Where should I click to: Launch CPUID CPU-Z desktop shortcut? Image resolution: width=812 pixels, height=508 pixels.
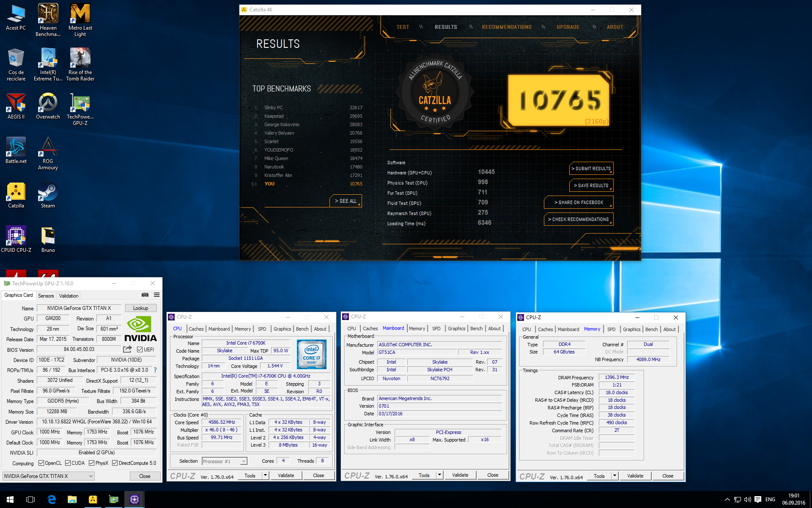[16, 240]
